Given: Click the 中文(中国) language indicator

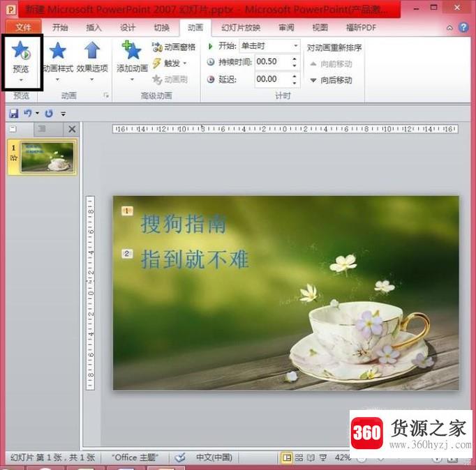Looking at the screenshot, I should point(214,457).
